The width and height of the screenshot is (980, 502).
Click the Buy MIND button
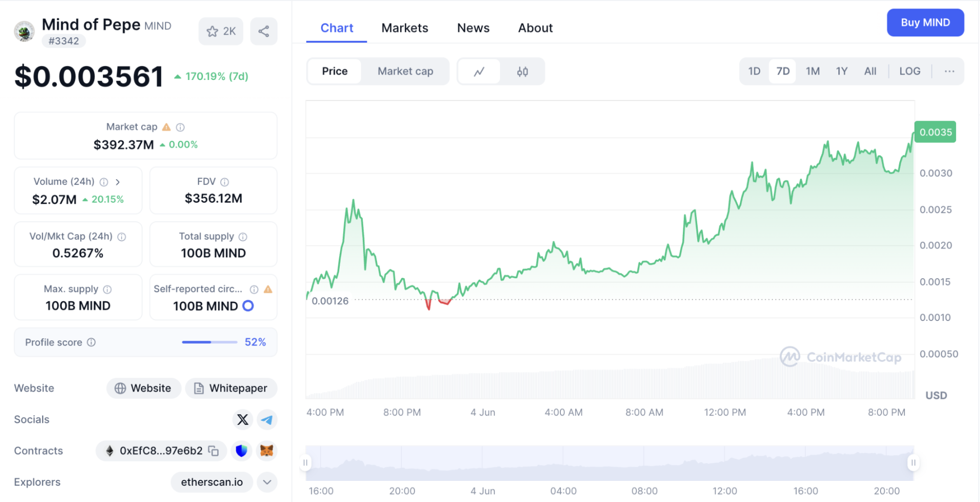coord(925,23)
